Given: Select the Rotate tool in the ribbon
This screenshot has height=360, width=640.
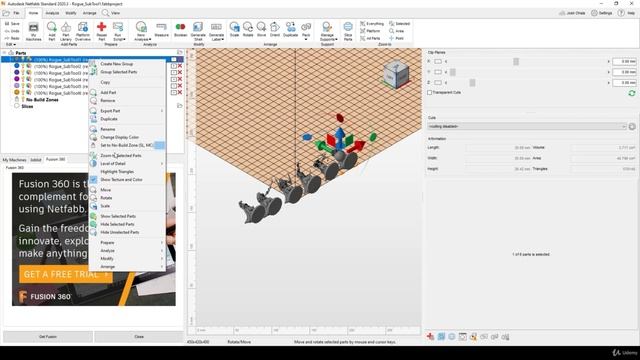Looking at the screenshot, I should [248, 29].
